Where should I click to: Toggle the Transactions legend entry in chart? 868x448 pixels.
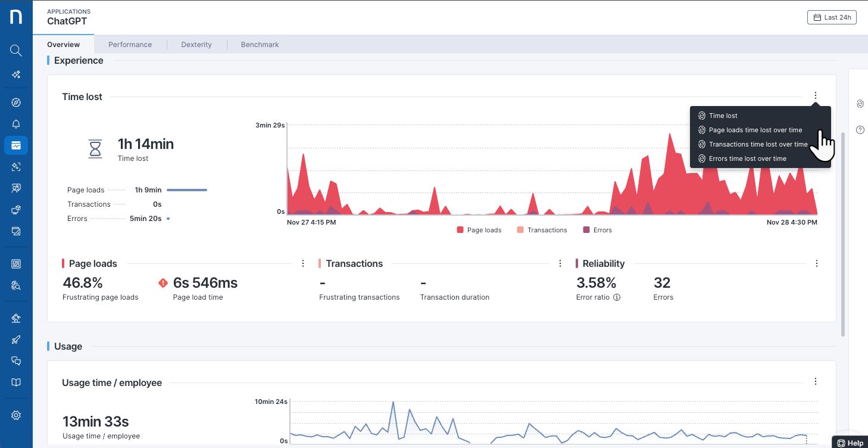pyautogui.click(x=542, y=230)
